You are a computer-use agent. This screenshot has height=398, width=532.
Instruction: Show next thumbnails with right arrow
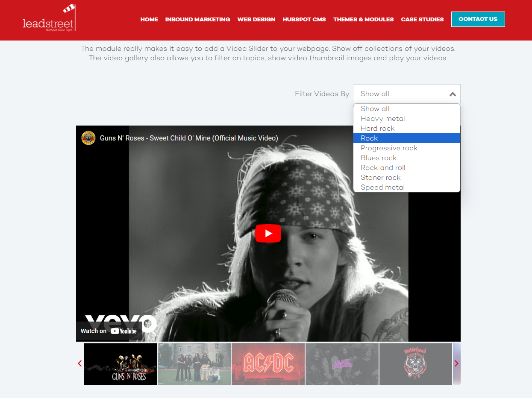click(456, 363)
